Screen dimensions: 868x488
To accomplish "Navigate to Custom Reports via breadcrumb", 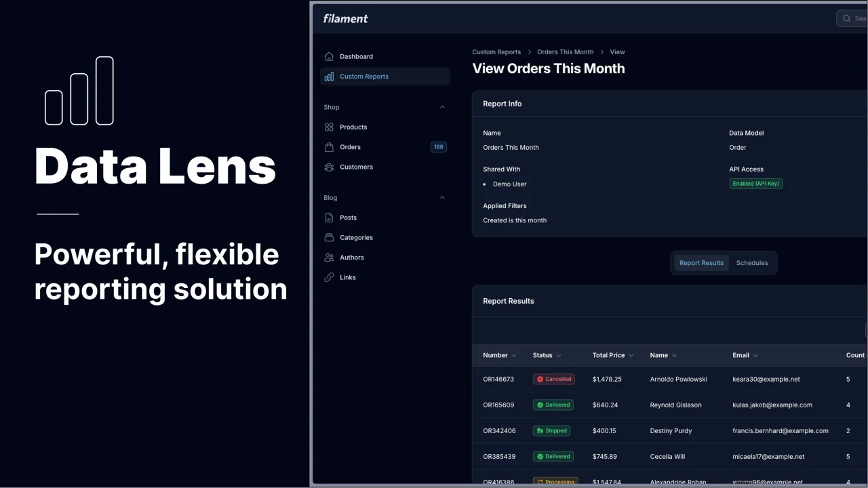I will pos(496,52).
